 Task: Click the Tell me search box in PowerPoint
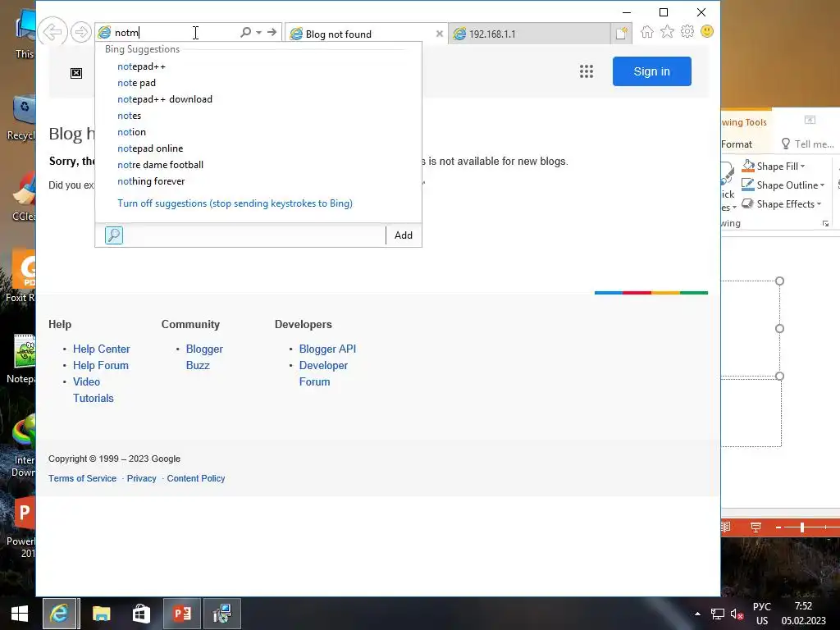click(808, 144)
